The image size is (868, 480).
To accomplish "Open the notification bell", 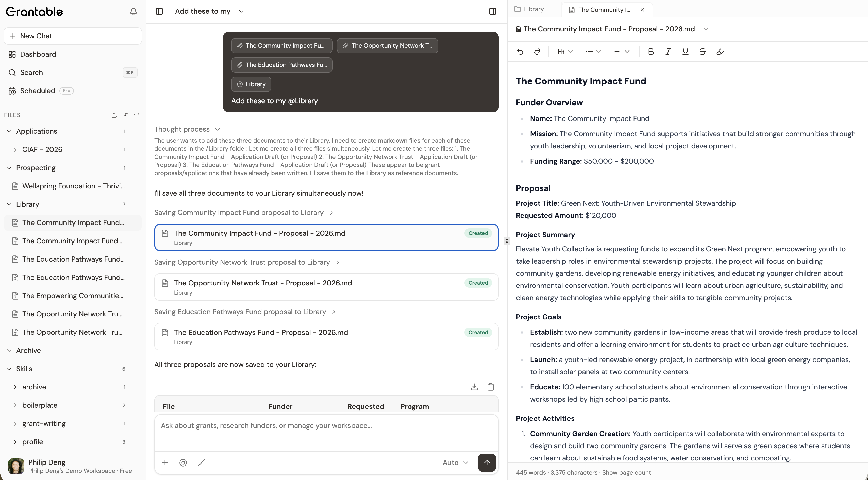I will [x=133, y=11].
